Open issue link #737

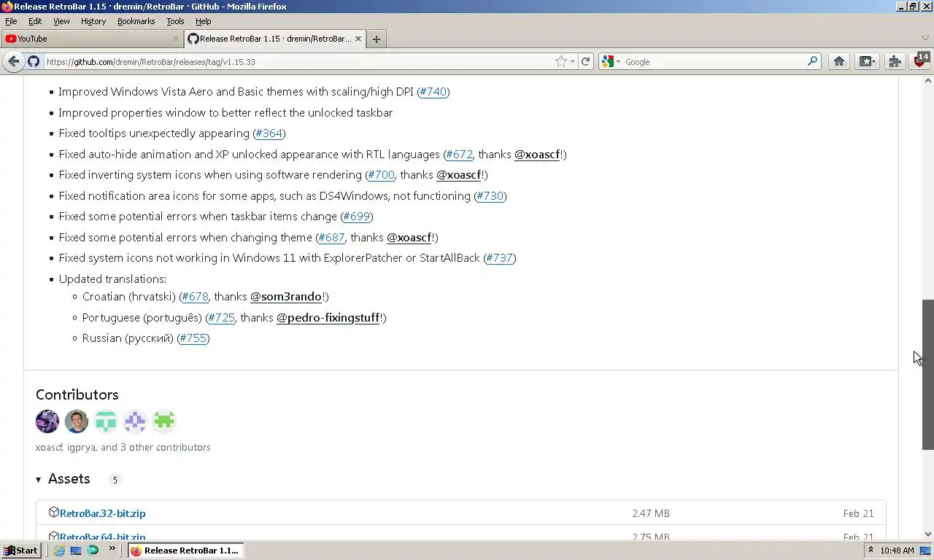tap(500, 258)
